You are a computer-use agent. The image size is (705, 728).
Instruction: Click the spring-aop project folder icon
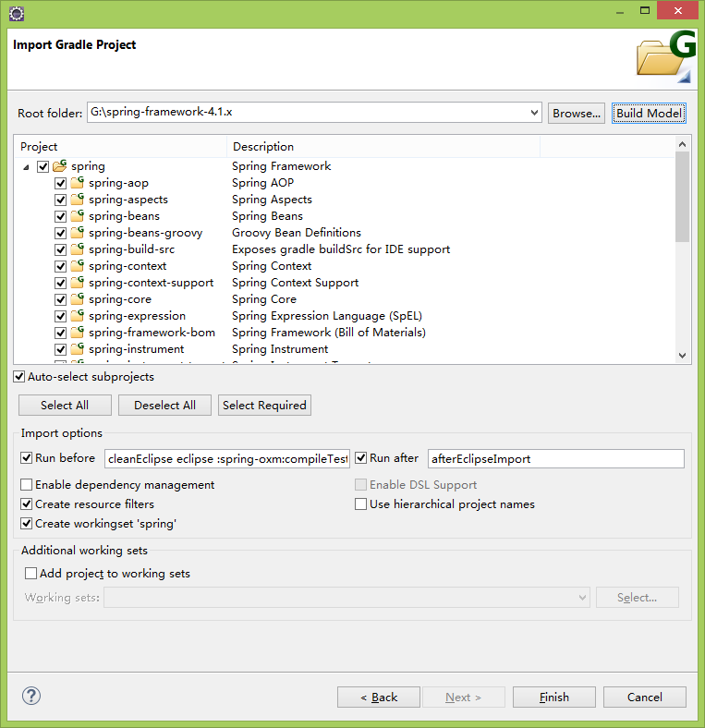[77, 183]
